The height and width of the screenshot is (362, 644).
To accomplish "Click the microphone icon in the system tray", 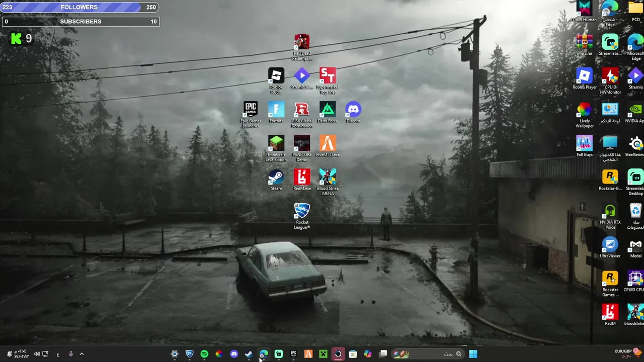I will pos(70,354).
